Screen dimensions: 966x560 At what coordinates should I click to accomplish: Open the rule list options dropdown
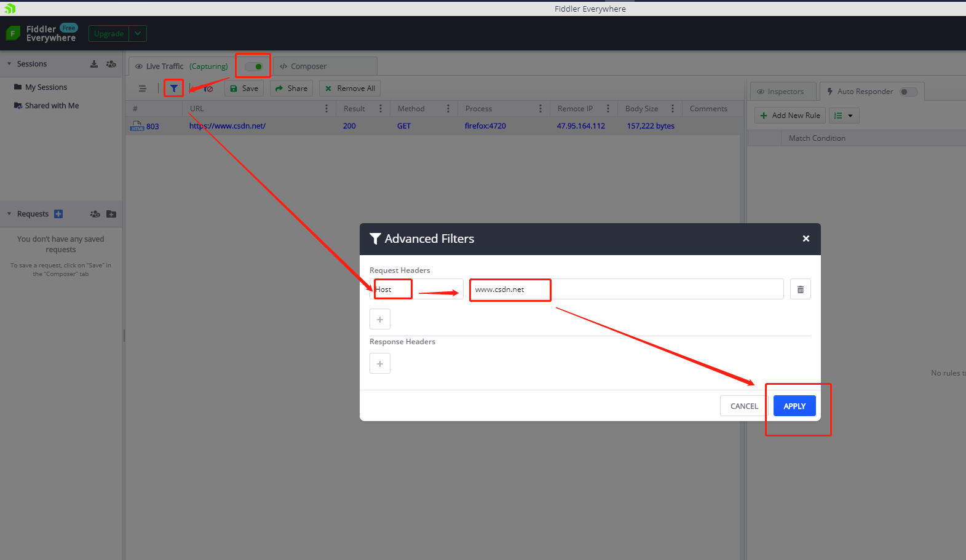(844, 116)
